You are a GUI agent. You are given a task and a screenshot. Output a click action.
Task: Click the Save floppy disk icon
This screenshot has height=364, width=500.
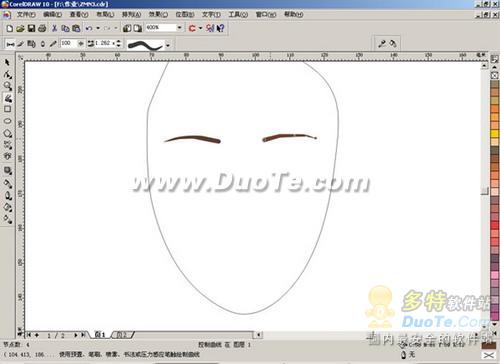click(x=31, y=28)
